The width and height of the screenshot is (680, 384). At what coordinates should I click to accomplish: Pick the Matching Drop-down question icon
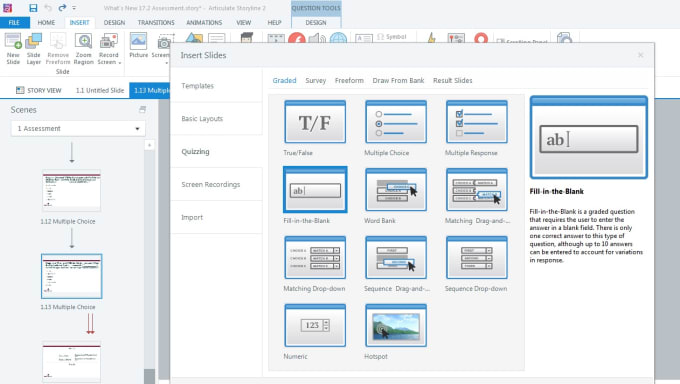315,257
